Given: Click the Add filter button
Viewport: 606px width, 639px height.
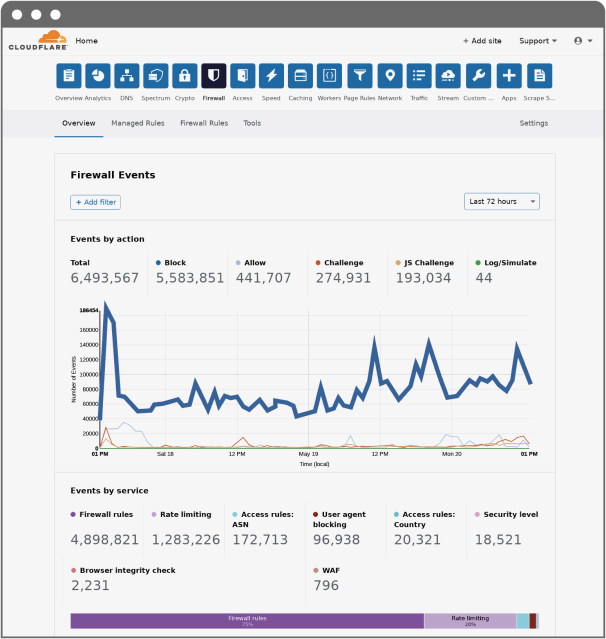Looking at the screenshot, I should [95, 202].
